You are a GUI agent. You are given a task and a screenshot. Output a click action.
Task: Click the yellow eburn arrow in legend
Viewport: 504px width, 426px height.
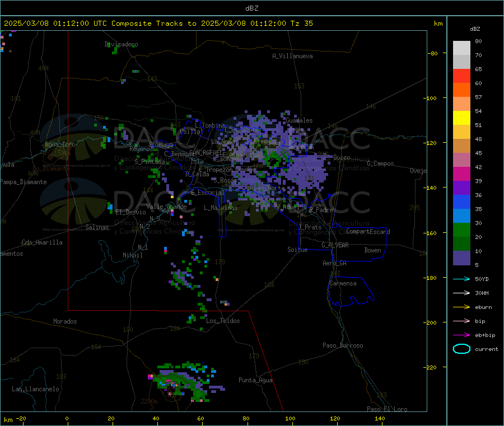click(x=461, y=307)
